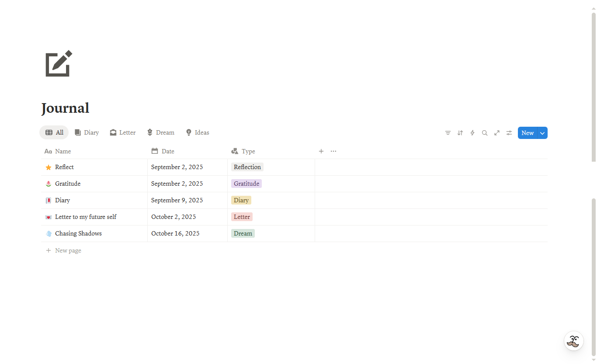The width and height of the screenshot is (597, 364).
Task: Click the blue New button
Action: click(527, 133)
